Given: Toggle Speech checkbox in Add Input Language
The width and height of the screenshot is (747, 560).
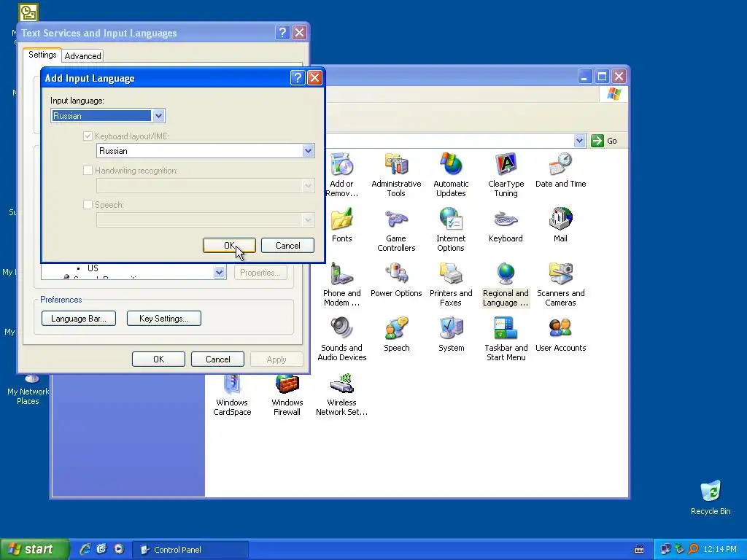Looking at the screenshot, I should click(88, 205).
